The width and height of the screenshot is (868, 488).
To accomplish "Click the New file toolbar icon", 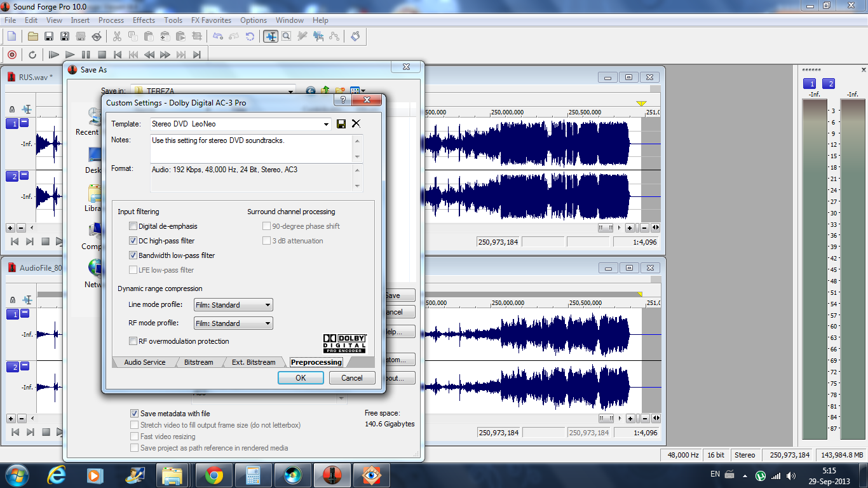I will 11,36.
